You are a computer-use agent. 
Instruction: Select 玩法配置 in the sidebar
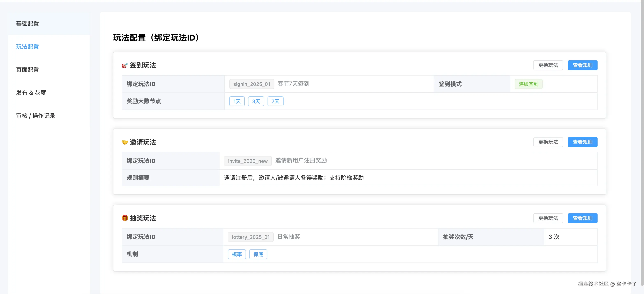click(28, 47)
